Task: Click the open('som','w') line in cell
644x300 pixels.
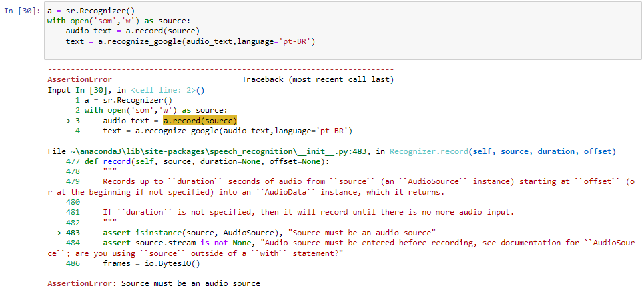Action: tap(119, 21)
